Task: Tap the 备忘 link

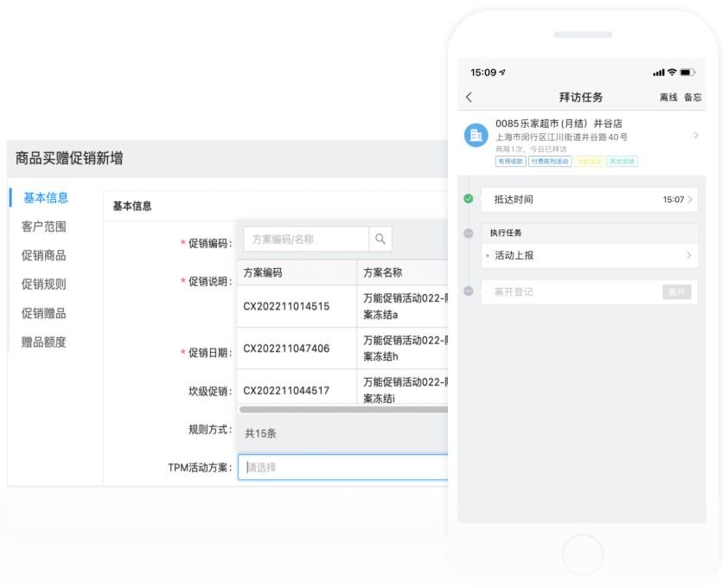Action: [x=693, y=98]
